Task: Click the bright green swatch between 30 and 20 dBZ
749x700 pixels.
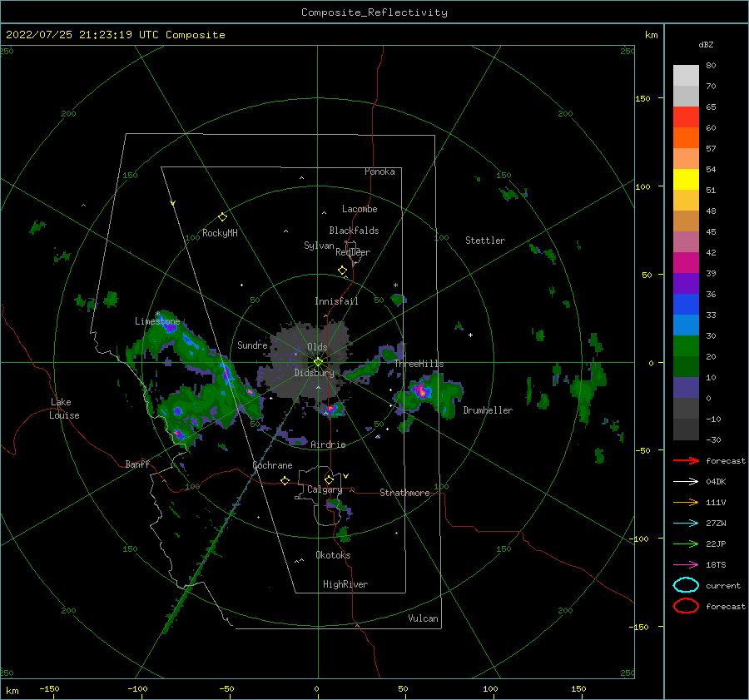Action: [x=686, y=346]
